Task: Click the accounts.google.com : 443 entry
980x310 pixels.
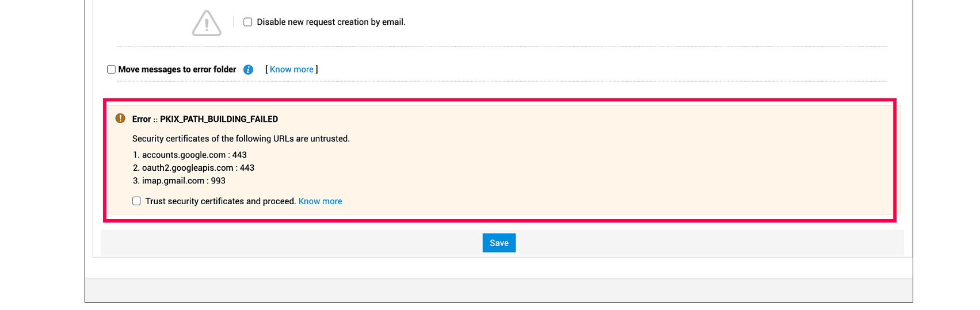Action: 194,155
